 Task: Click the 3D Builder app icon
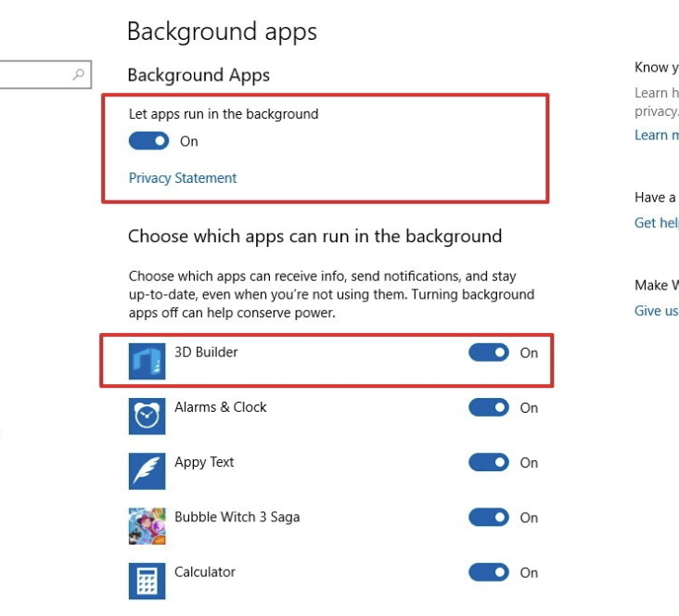point(147,361)
